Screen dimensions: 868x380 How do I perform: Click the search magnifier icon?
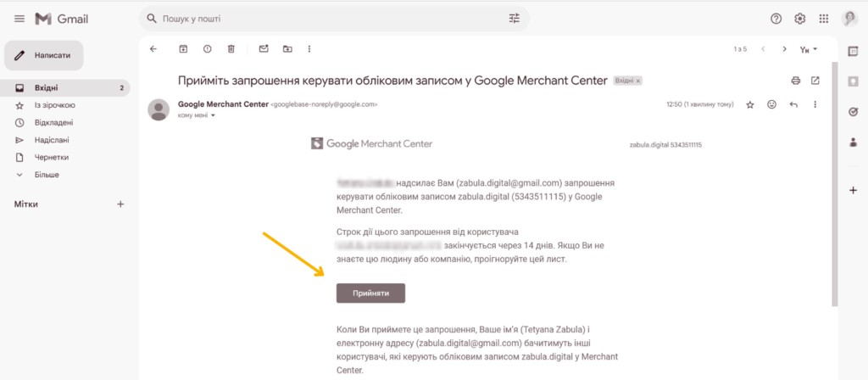pyautogui.click(x=152, y=19)
